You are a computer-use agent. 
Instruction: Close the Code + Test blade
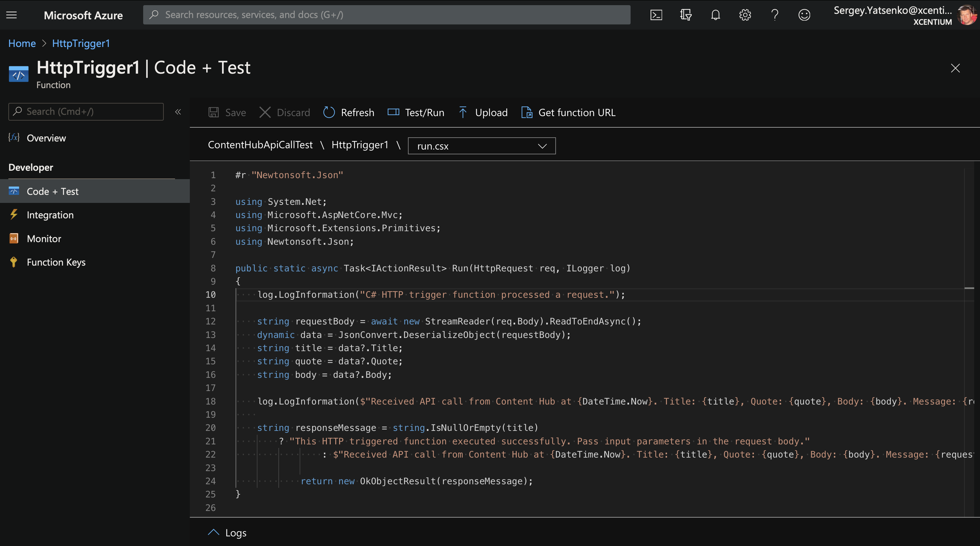pyautogui.click(x=955, y=68)
